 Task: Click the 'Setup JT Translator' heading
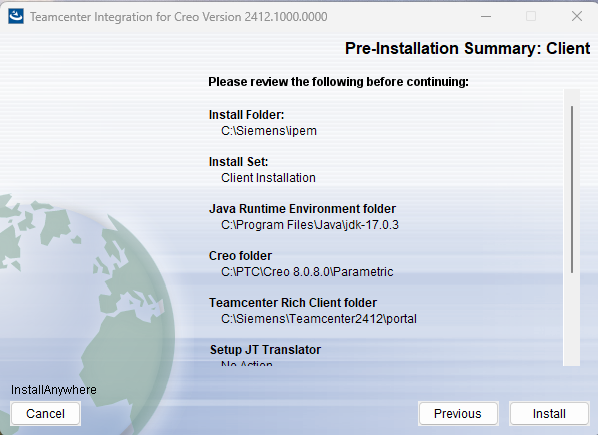pos(265,350)
